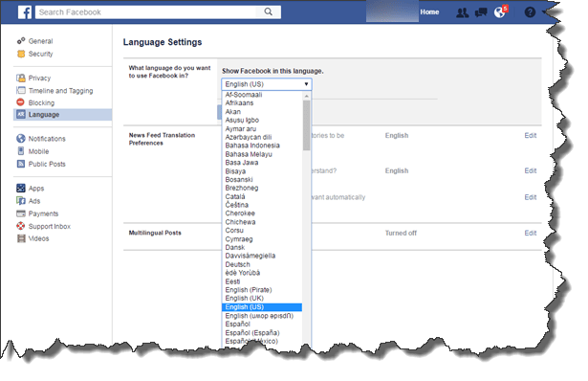Open the help question mark icon
Image resolution: width=588 pixels, height=381 pixels.
pos(530,12)
